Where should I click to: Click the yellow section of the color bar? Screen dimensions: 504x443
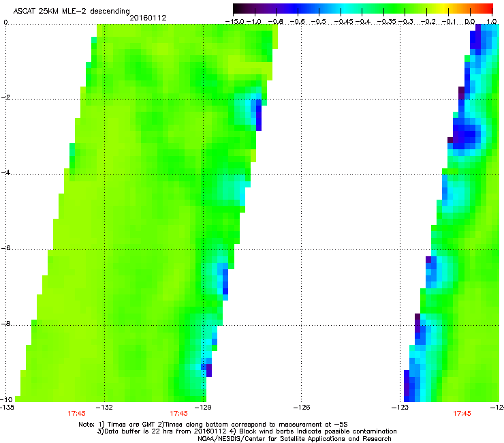coord(443,8)
